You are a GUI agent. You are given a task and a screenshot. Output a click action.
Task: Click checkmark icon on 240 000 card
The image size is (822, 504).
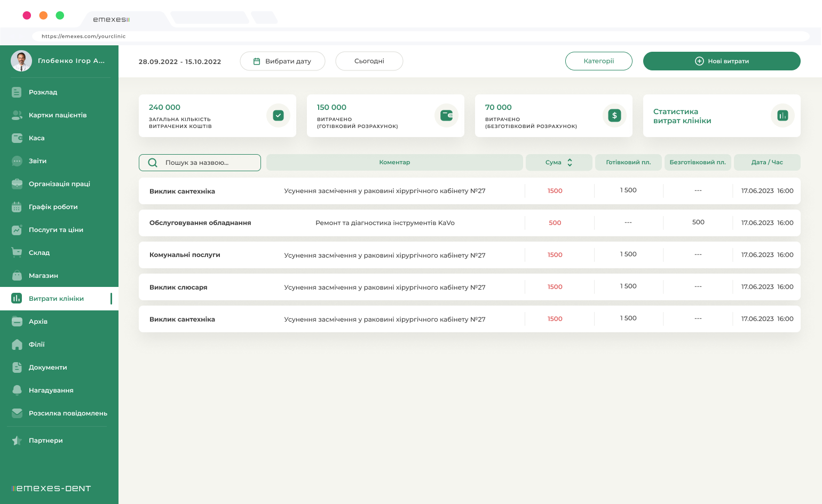point(278,115)
